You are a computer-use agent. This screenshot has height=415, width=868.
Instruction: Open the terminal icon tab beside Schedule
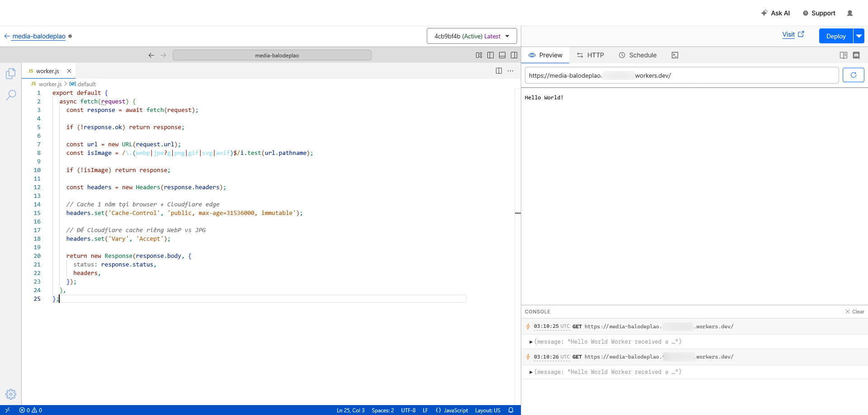675,55
